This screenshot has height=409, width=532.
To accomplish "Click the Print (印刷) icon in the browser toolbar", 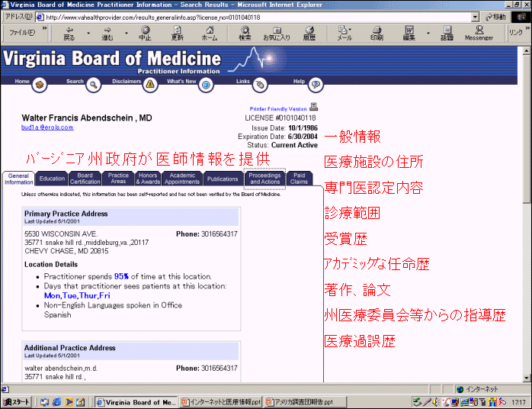I will click(377, 33).
